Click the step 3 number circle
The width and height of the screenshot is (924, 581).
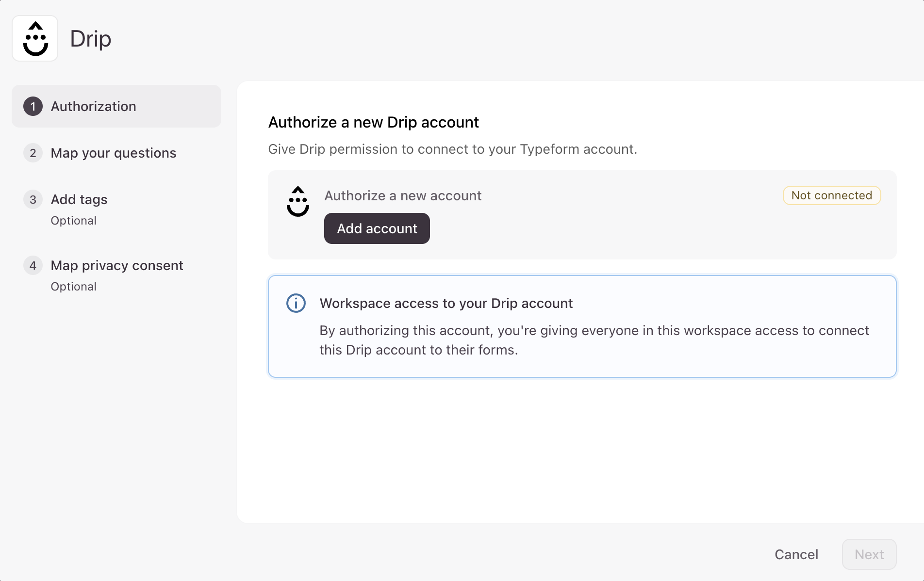[33, 199]
